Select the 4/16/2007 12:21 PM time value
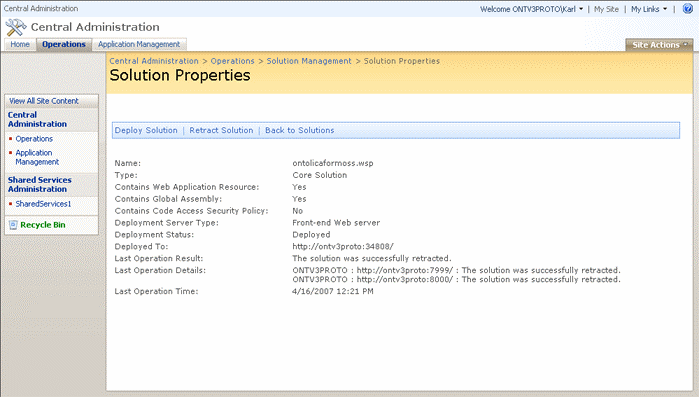Viewport: 699px width, 397px height. [x=333, y=291]
